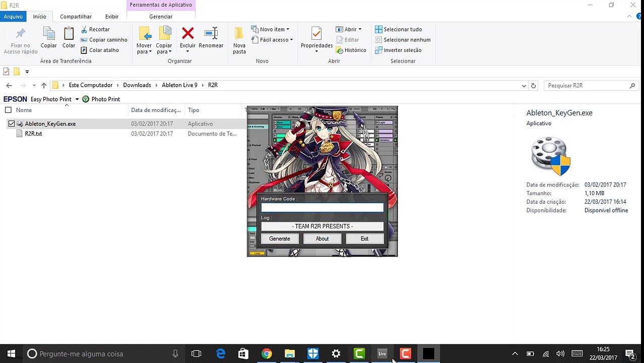This screenshot has width=644, height=363.
Task: Click the Renomear icon
Action: coord(211,34)
